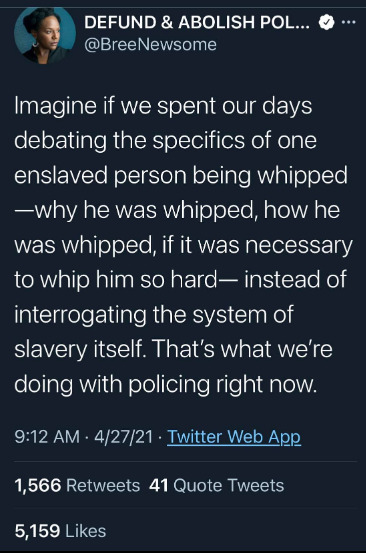
Task: Open the Quote Tweets list
Action: coord(228,486)
